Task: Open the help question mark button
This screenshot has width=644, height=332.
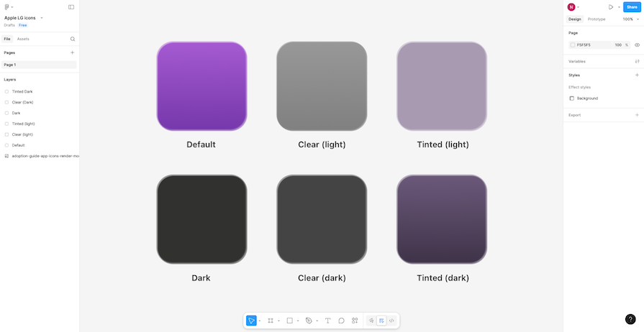Action: (630, 319)
